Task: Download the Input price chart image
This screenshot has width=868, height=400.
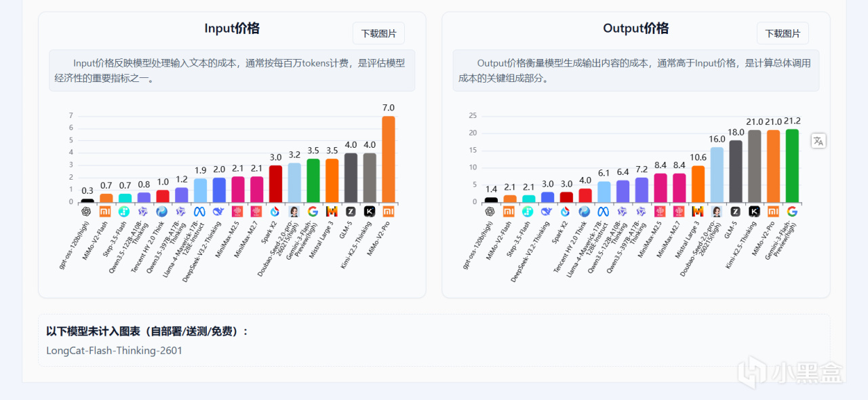Action: point(378,33)
